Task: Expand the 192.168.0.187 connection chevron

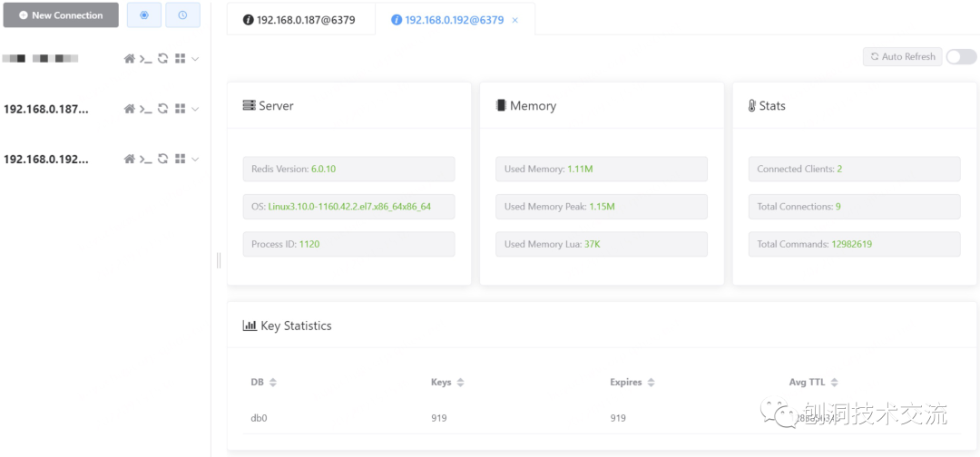Action: point(195,109)
